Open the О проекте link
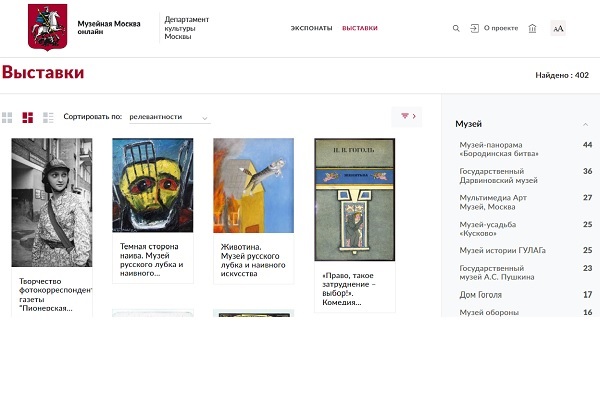 501,28
